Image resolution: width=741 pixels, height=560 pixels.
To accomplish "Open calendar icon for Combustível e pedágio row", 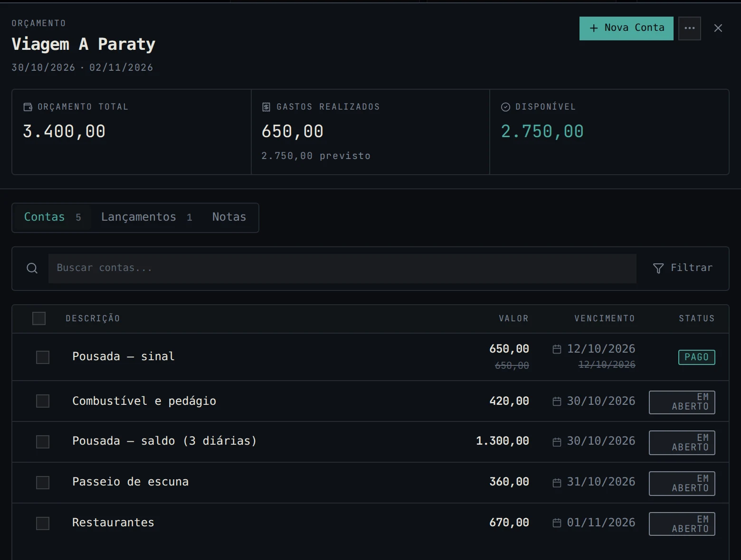I will point(557,401).
